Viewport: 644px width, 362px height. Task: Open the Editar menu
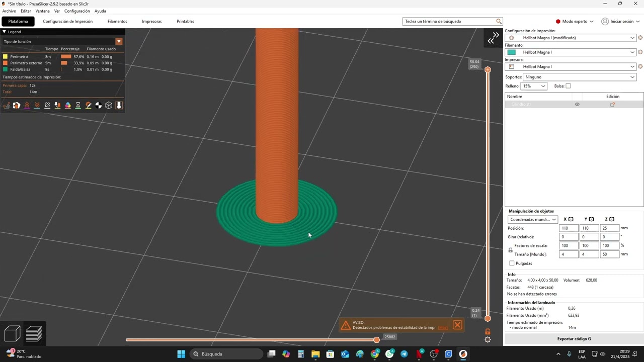26,11
